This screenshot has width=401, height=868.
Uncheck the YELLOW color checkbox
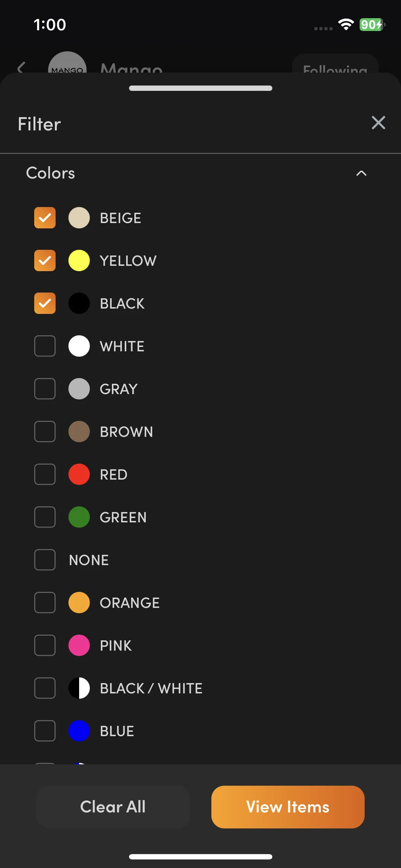pyautogui.click(x=45, y=260)
